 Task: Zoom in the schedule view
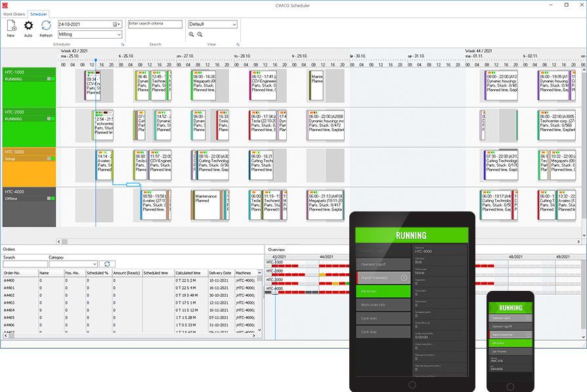[192, 35]
